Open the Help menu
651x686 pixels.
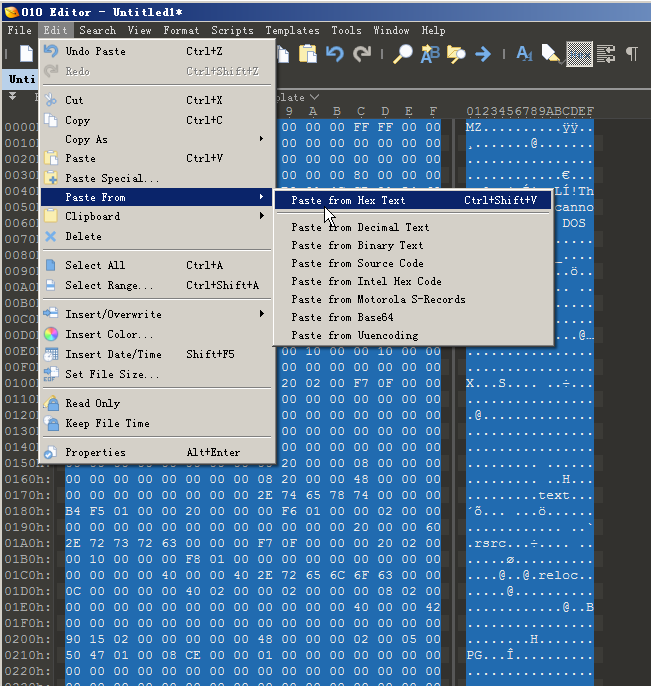pos(433,31)
